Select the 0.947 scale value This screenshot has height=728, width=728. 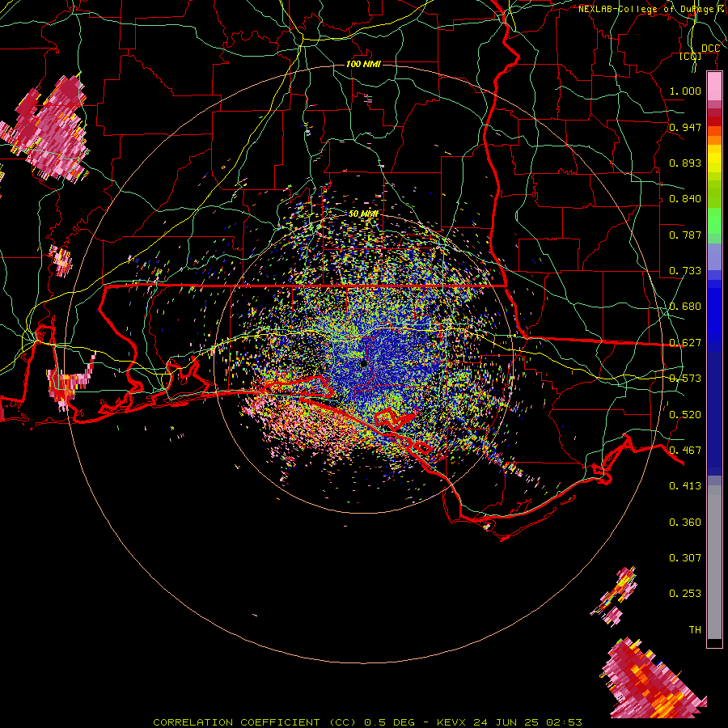point(685,127)
